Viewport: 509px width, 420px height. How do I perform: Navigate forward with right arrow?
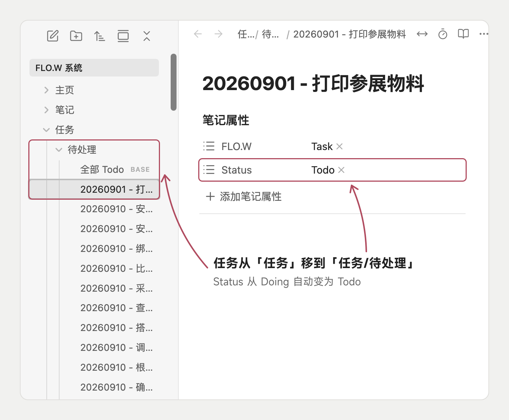(x=218, y=34)
